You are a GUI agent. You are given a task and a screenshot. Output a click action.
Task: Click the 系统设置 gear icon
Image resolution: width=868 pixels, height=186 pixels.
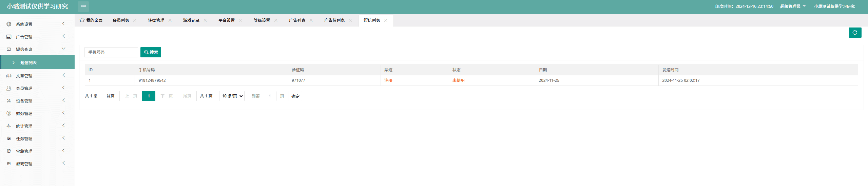tap(9, 24)
